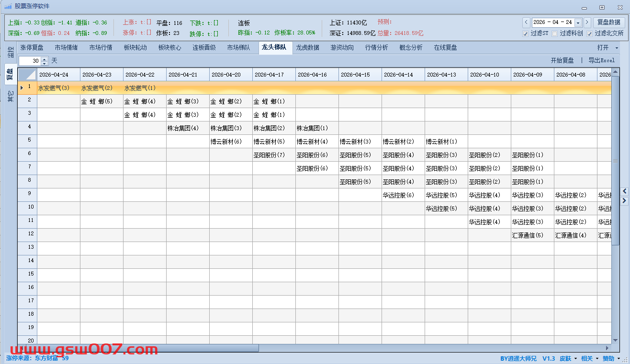Click the collapse-left arrow on right edge
The height and width of the screenshot is (364, 630).
click(624, 191)
